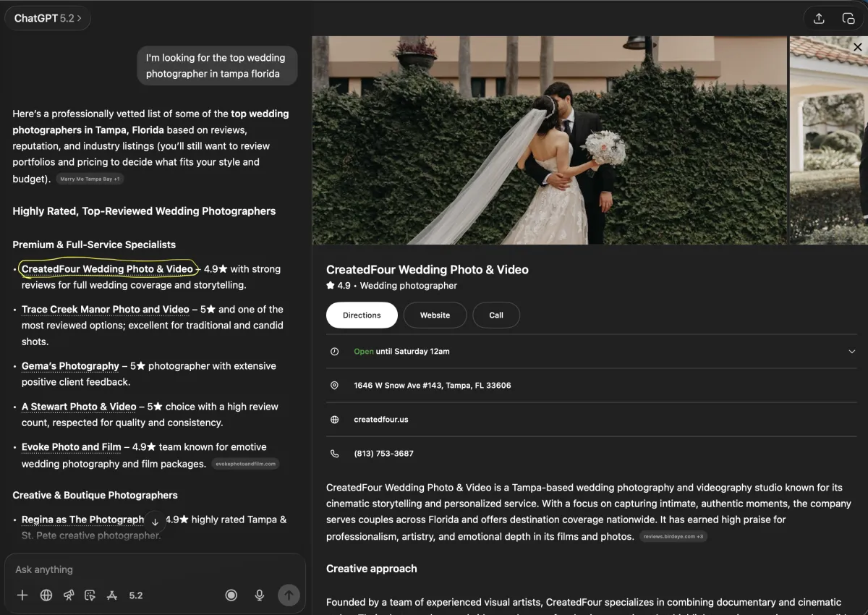The width and height of the screenshot is (868, 615).
Task: Click the CreatedFour Wedding Photo & Video panel title
Action: click(x=427, y=270)
